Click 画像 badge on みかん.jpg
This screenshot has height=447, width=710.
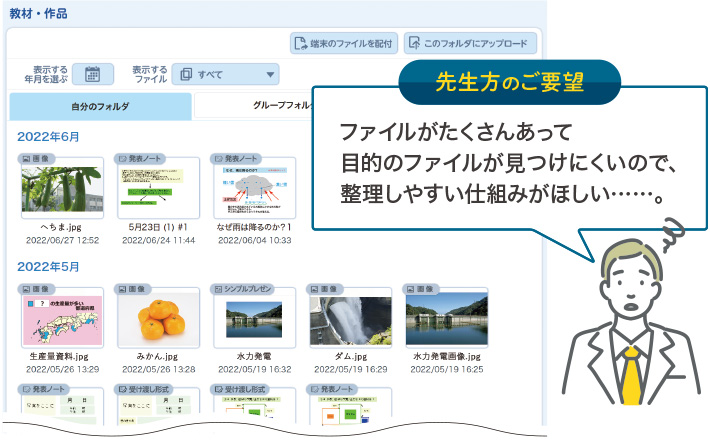point(132,288)
